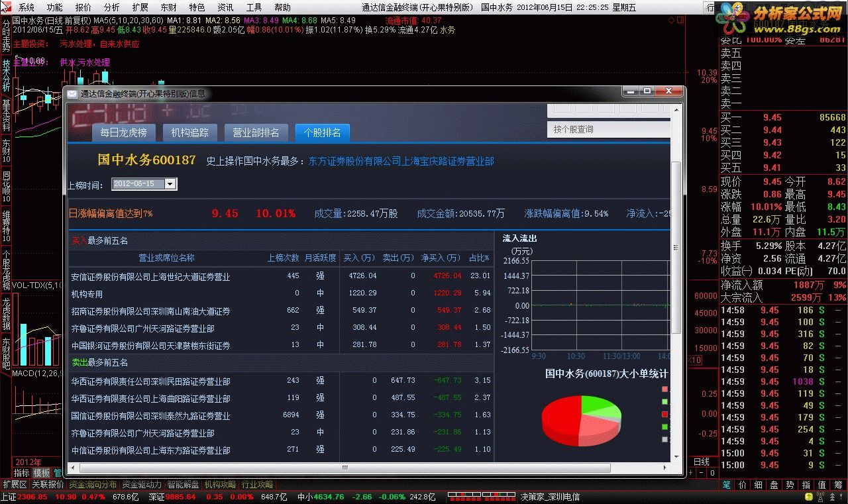Select the 机构专用 row
848x504 pixels.
pos(281,293)
